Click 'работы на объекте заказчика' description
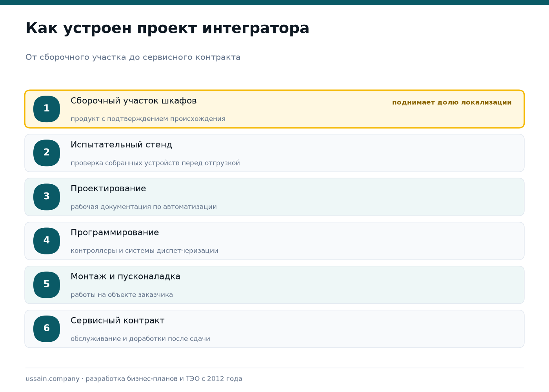 pos(122,294)
